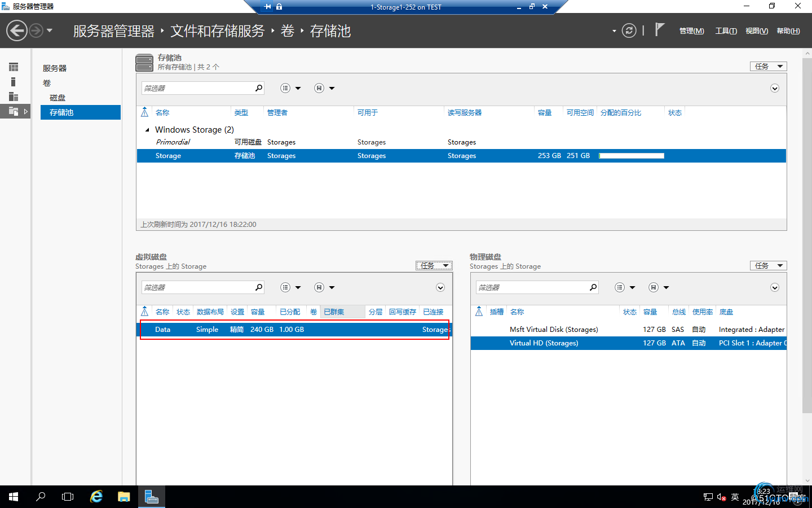Sort virtual disks by the 容量 column
The width and height of the screenshot is (812, 508).
pyautogui.click(x=258, y=312)
